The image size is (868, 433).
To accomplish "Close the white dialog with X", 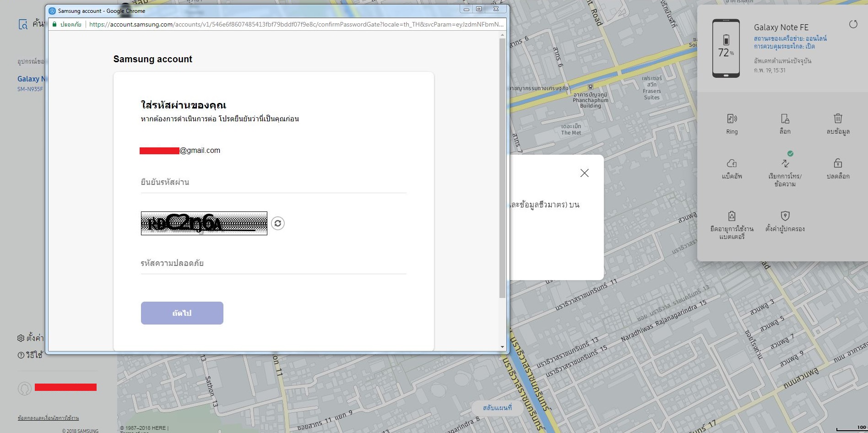I will (585, 173).
